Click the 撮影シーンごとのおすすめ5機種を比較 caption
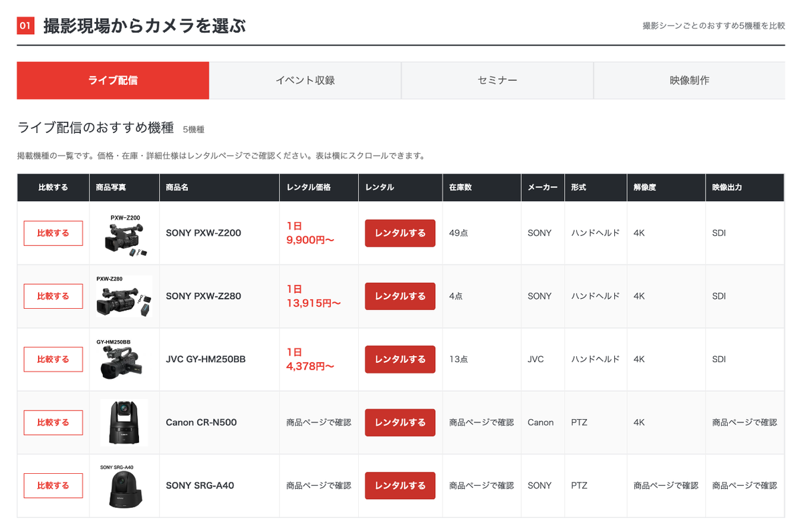This screenshot has height=532, width=802. tap(714, 26)
